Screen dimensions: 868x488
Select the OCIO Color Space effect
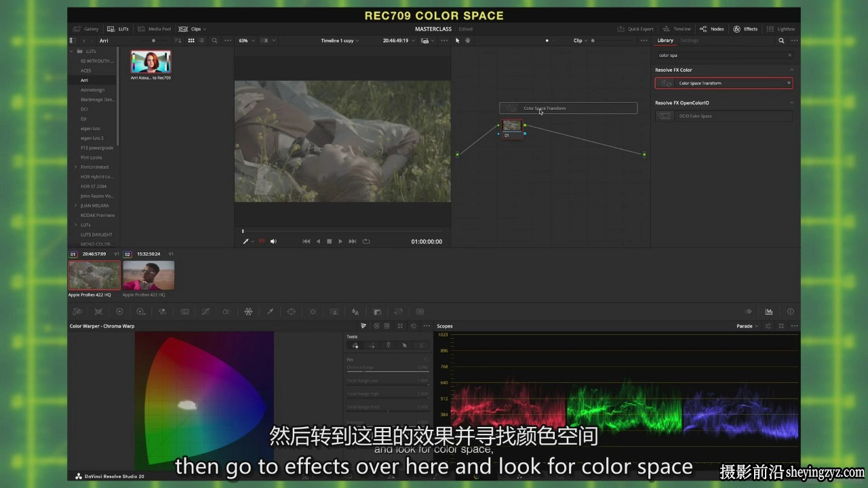(724, 116)
